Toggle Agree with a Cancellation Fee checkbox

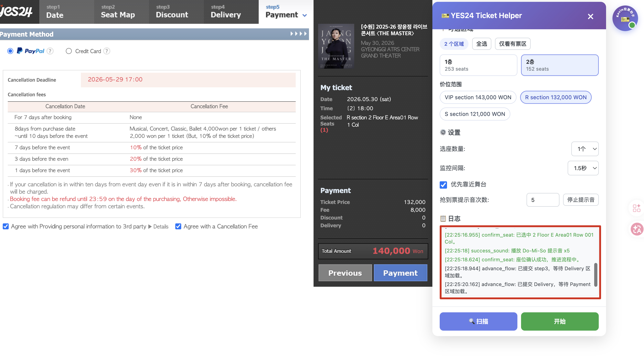[x=178, y=226]
